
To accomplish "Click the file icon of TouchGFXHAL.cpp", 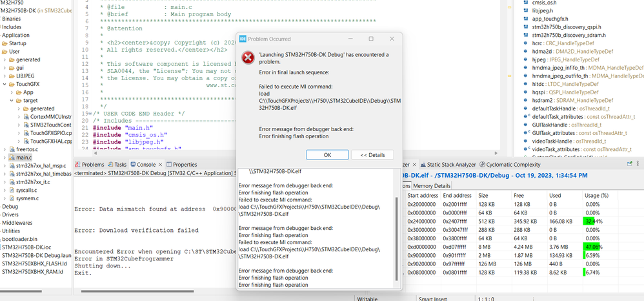I will [x=26, y=141].
